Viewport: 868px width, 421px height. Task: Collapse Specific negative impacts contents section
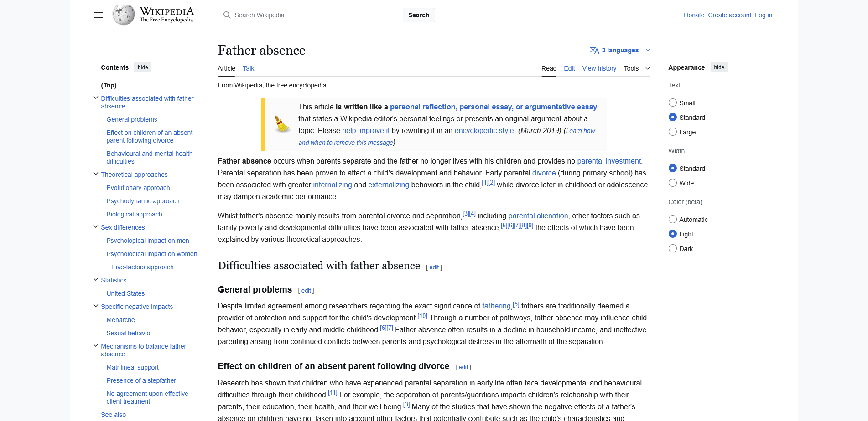pos(96,306)
